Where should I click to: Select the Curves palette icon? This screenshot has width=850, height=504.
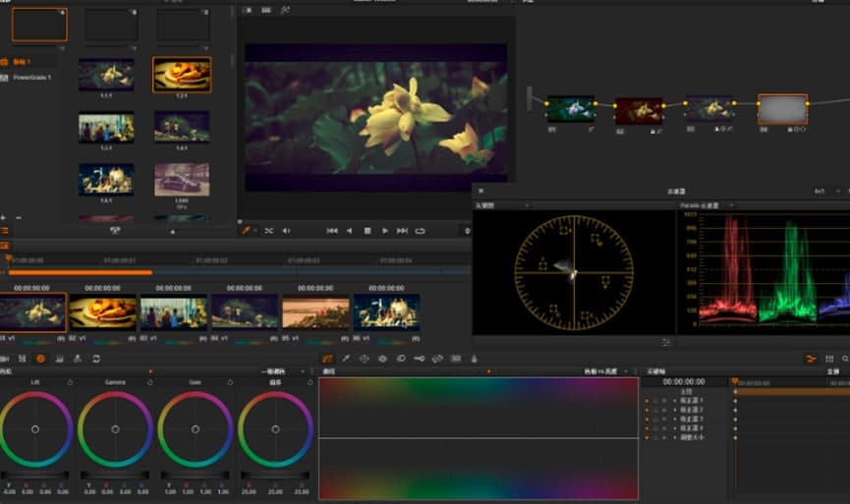click(x=328, y=360)
